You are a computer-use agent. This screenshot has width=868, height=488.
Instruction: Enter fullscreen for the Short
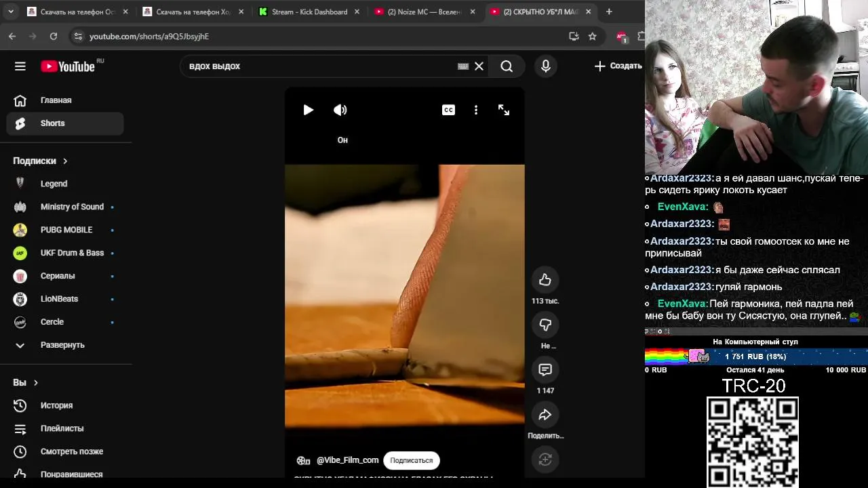point(504,110)
